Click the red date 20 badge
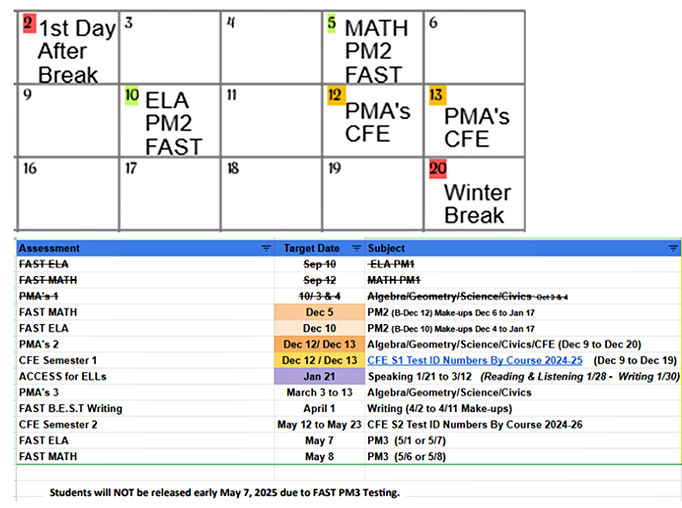Screen dimensions: 682x508 pos(437,168)
